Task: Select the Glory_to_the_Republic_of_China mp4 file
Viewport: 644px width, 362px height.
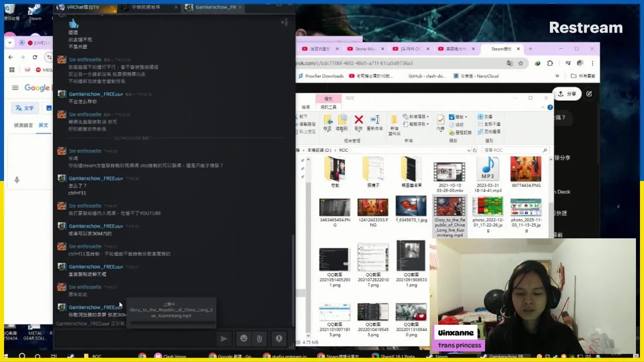Action: 449,216
